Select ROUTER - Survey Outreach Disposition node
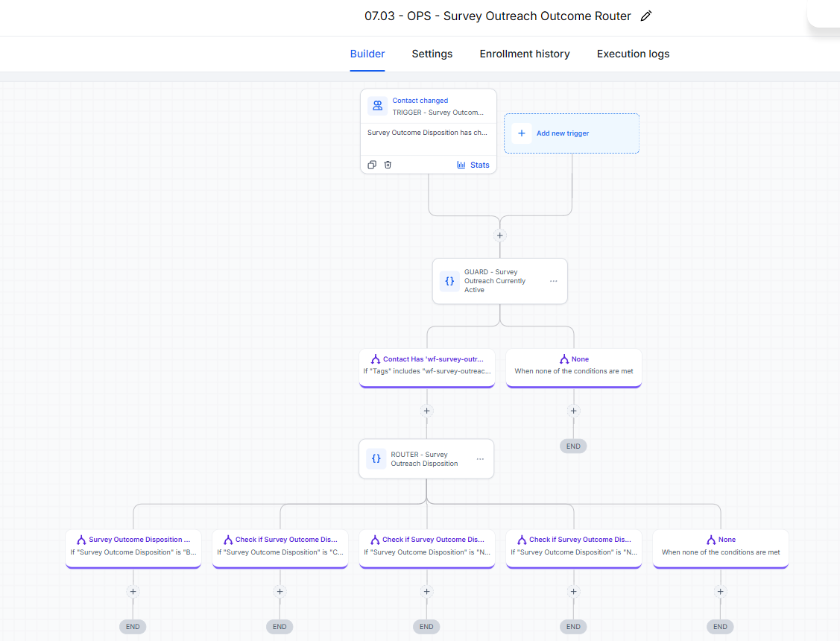This screenshot has width=840, height=641. click(x=426, y=459)
